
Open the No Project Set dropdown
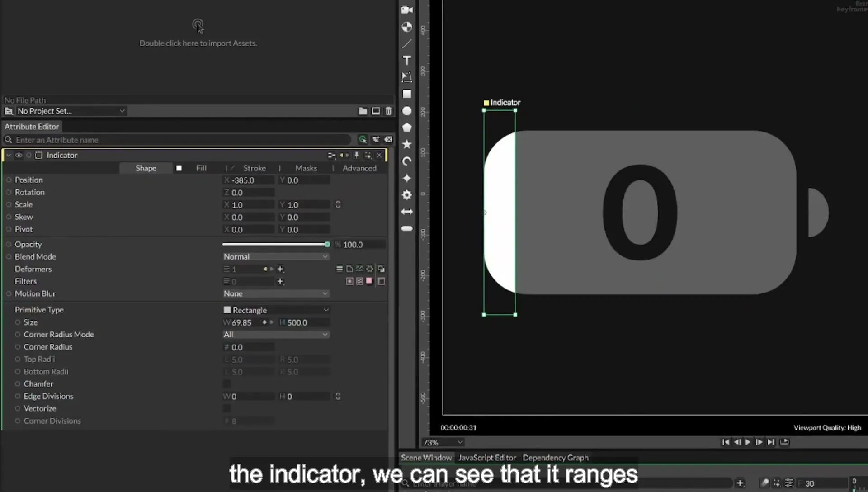[71, 111]
